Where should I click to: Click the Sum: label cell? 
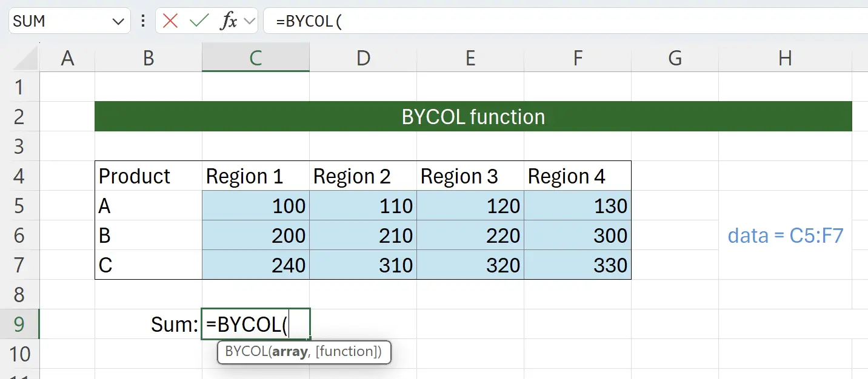point(148,325)
